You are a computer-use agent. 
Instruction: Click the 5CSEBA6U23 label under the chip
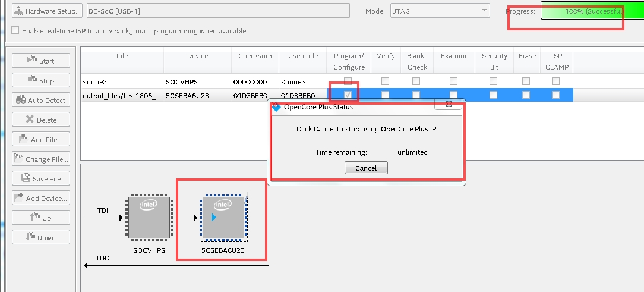click(223, 250)
